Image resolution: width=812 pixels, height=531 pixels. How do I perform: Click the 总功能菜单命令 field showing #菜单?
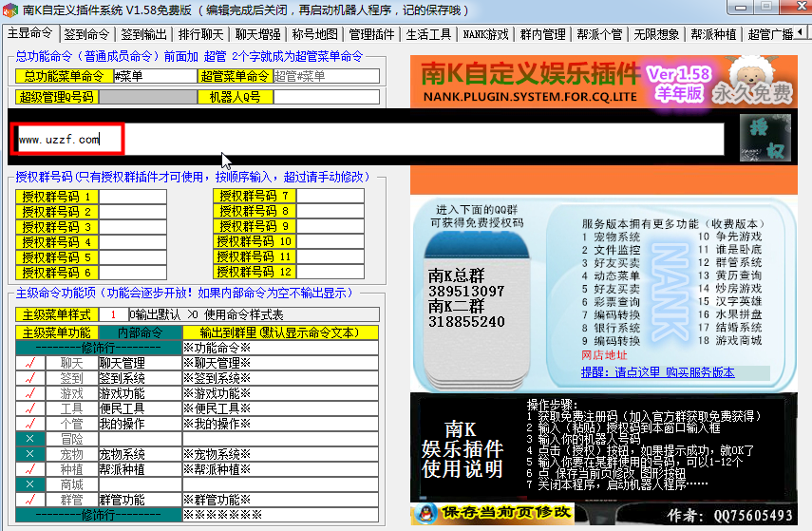[155, 76]
